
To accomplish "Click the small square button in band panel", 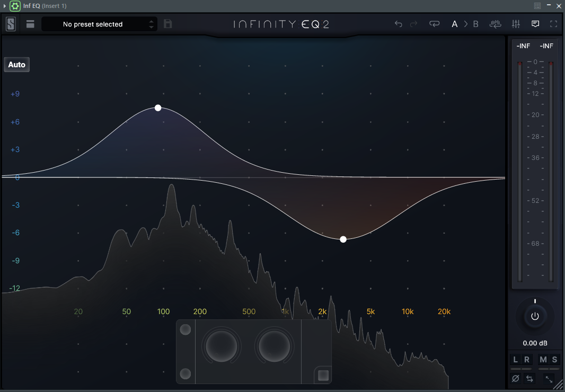I will tap(323, 375).
